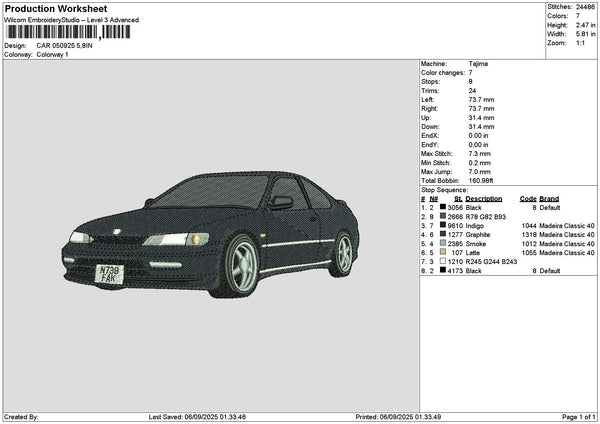Click the 'EndY:' label
The height and width of the screenshot is (424, 600).
tap(430, 145)
